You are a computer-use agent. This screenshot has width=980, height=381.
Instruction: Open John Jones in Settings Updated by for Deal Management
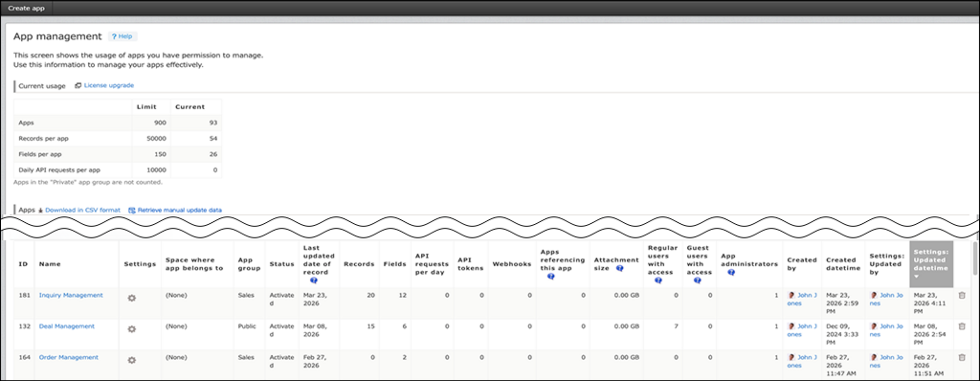tap(887, 330)
